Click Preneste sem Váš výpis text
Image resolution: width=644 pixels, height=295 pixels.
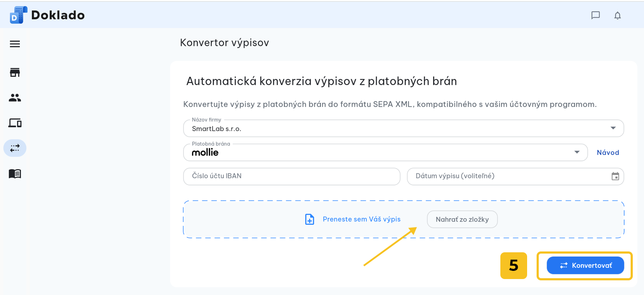pos(361,219)
